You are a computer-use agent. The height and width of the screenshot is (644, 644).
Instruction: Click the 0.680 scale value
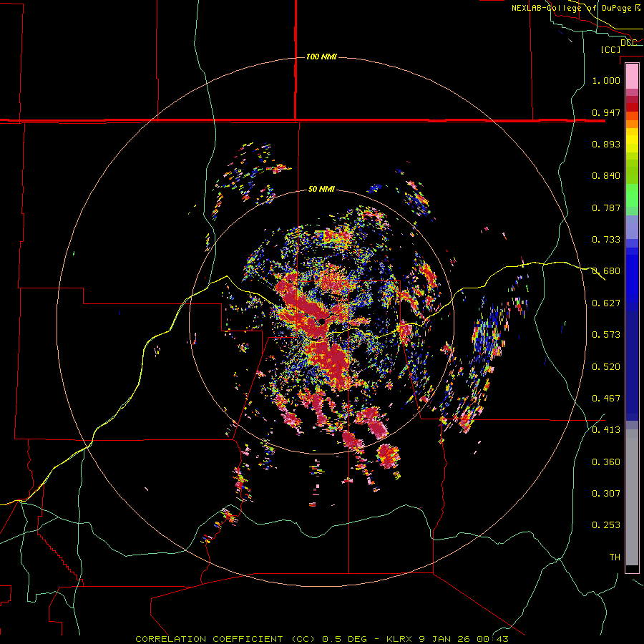[606, 271]
